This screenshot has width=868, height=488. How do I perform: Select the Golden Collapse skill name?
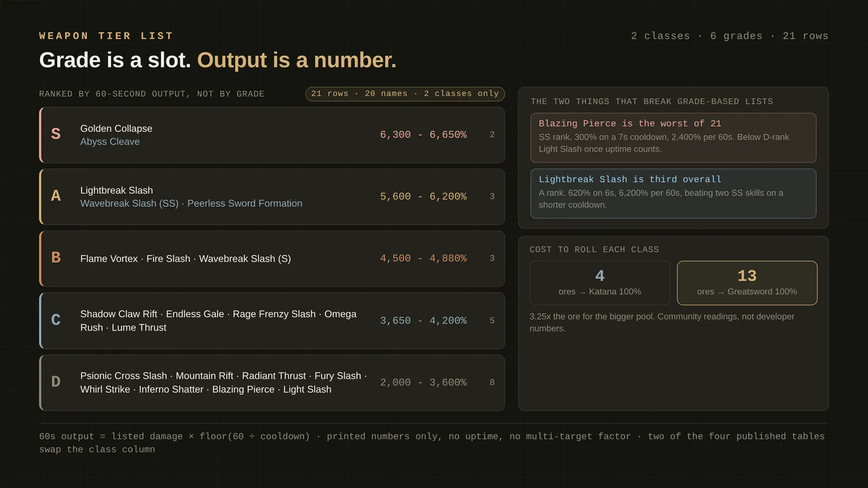[x=116, y=129]
